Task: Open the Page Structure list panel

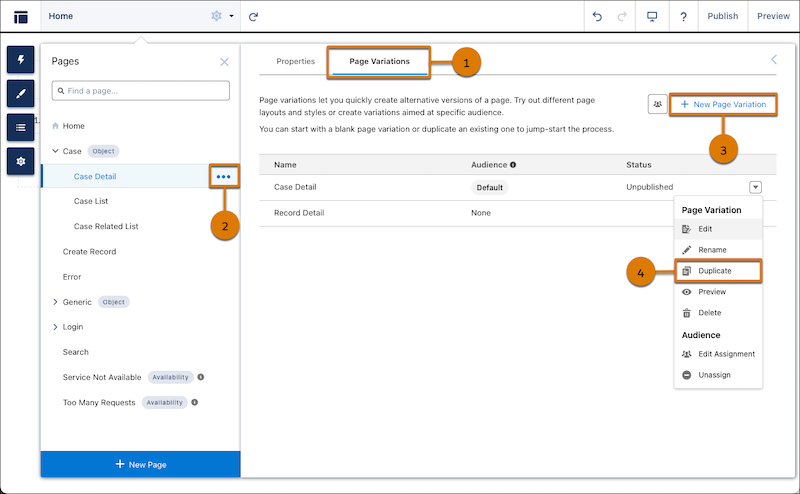Action: pos(20,126)
